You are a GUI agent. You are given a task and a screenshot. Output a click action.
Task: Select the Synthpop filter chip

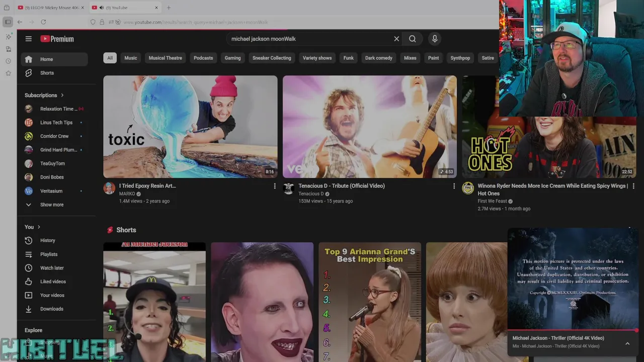tap(460, 58)
